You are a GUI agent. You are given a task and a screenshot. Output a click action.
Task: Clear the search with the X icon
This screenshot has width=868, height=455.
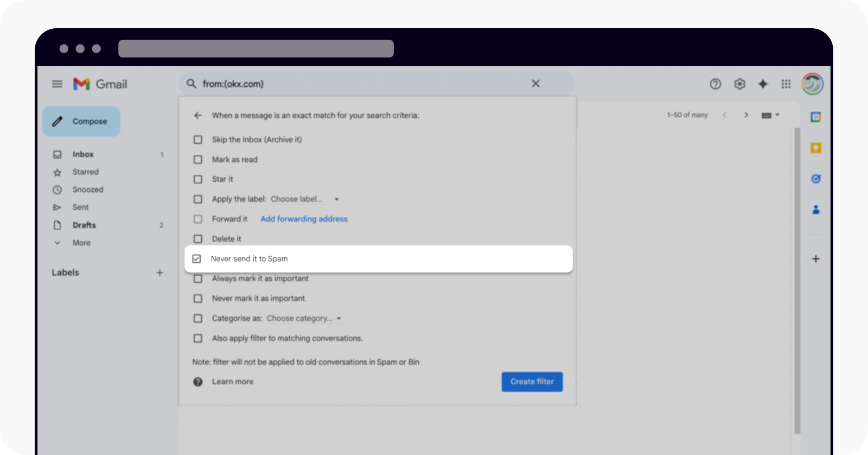535,84
